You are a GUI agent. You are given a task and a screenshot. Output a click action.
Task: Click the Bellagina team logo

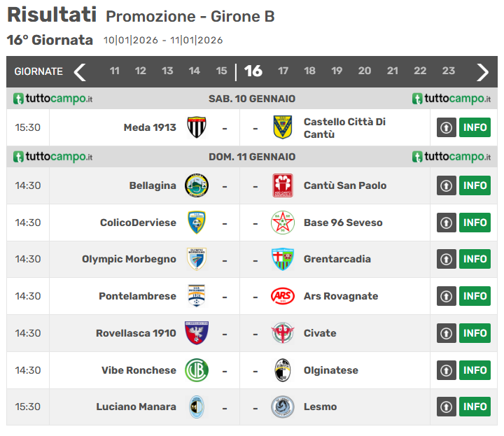pyautogui.click(x=196, y=185)
